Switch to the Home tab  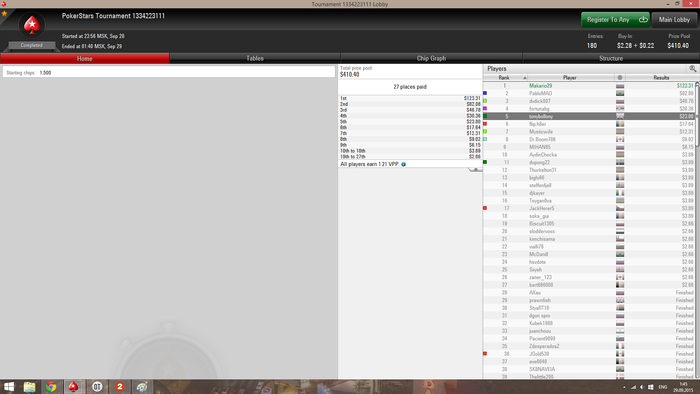(x=85, y=58)
